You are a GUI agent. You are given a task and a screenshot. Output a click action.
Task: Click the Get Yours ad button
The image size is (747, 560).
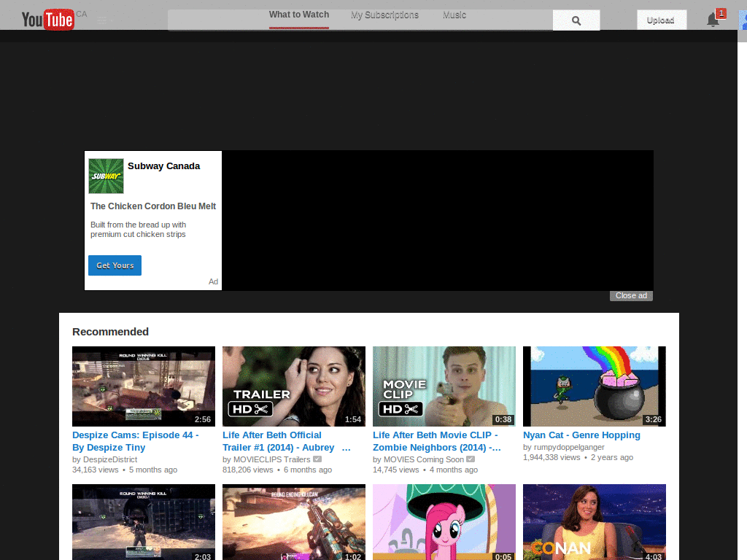point(115,265)
